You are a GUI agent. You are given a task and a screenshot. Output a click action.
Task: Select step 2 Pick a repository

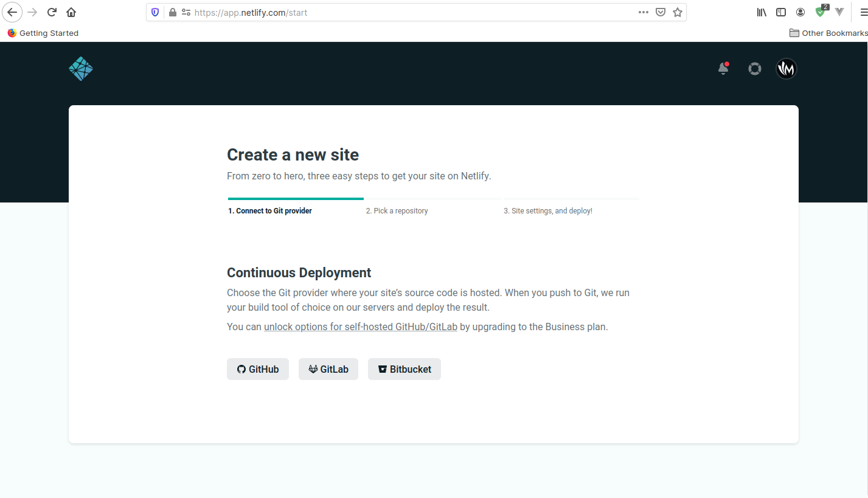click(x=397, y=211)
